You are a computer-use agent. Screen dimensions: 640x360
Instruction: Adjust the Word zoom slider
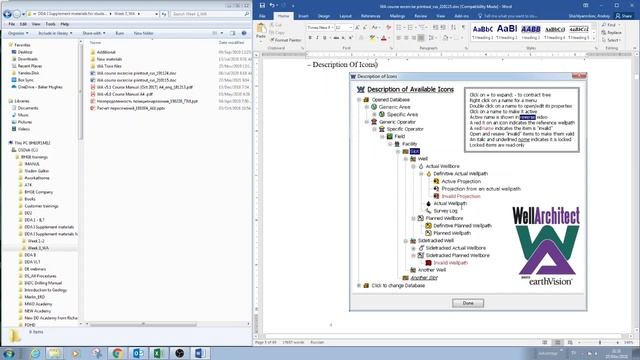(599, 342)
